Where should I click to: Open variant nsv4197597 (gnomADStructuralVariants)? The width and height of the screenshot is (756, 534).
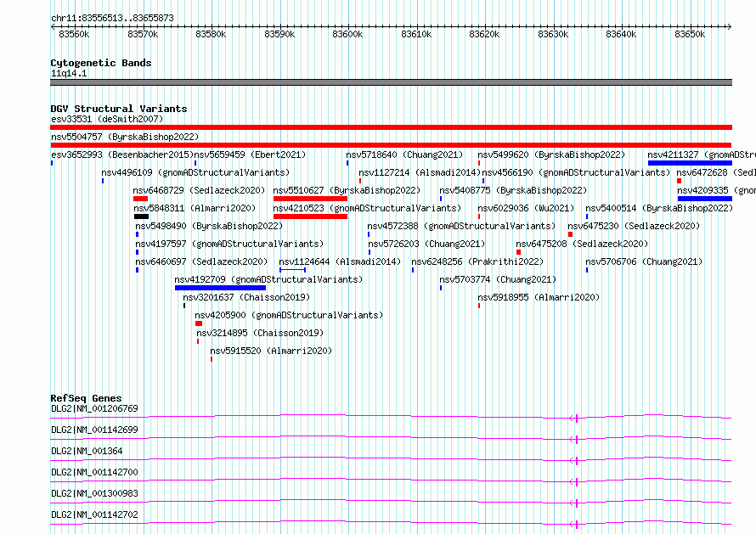coord(229,244)
